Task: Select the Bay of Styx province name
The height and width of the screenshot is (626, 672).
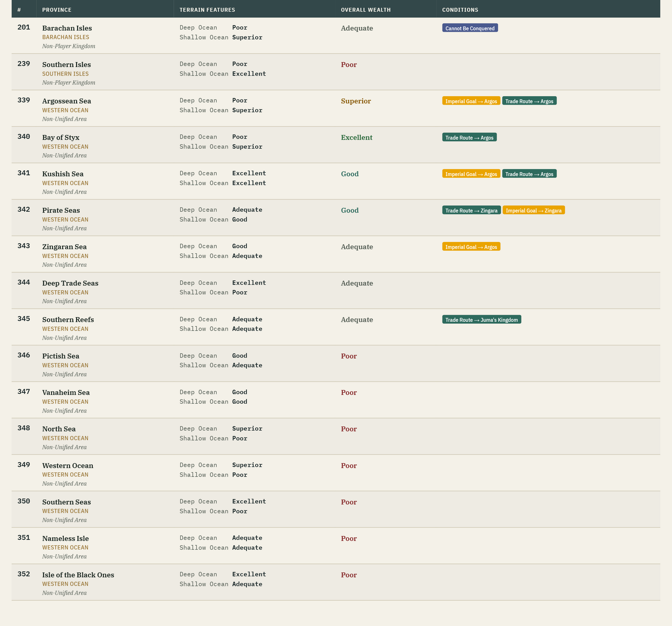Action: tap(61, 138)
